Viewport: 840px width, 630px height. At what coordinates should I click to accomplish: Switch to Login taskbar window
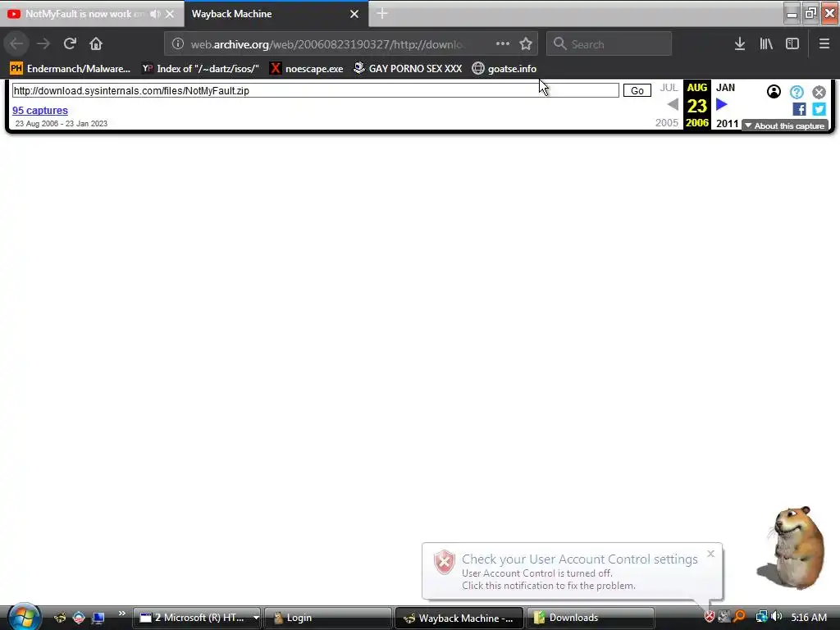coord(328,618)
